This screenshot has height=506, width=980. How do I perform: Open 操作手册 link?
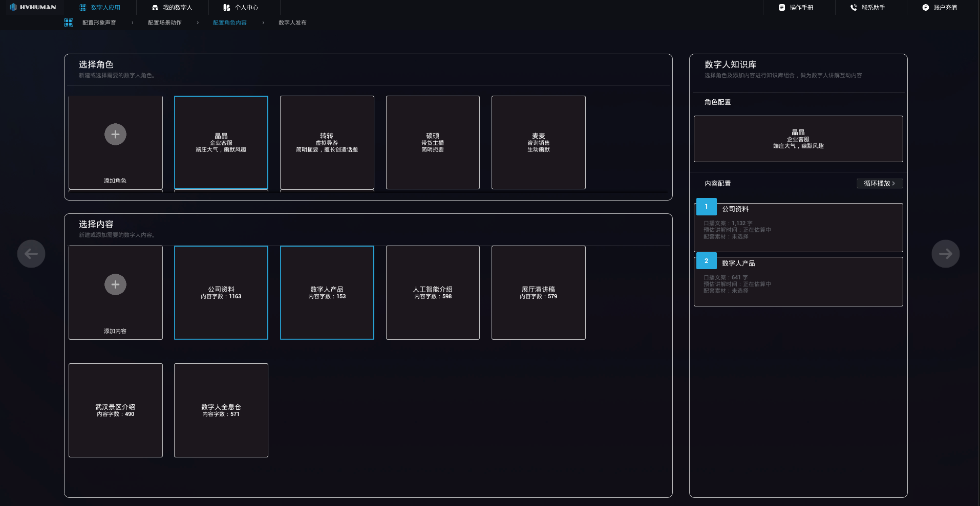(801, 8)
